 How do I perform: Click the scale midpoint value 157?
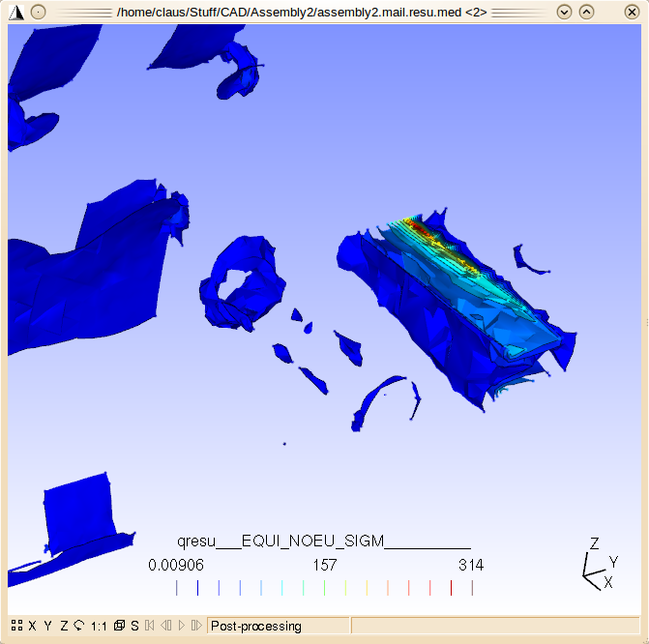point(325,565)
